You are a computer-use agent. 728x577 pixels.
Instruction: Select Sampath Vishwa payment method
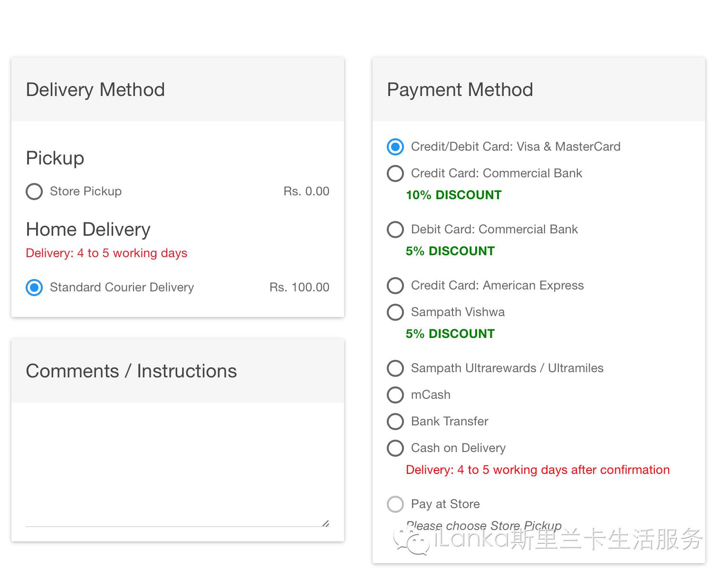[395, 312]
